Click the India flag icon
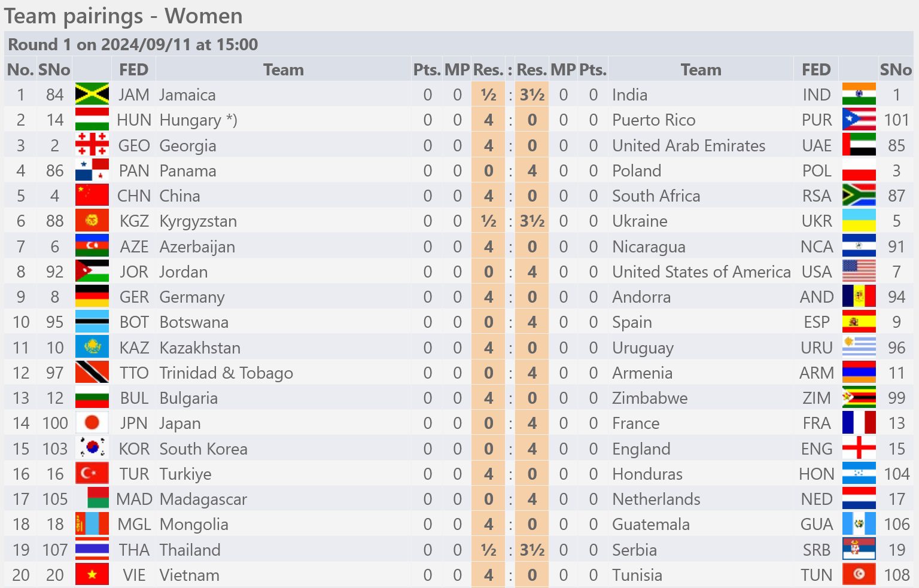The height and width of the screenshot is (588, 919). coord(859,95)
